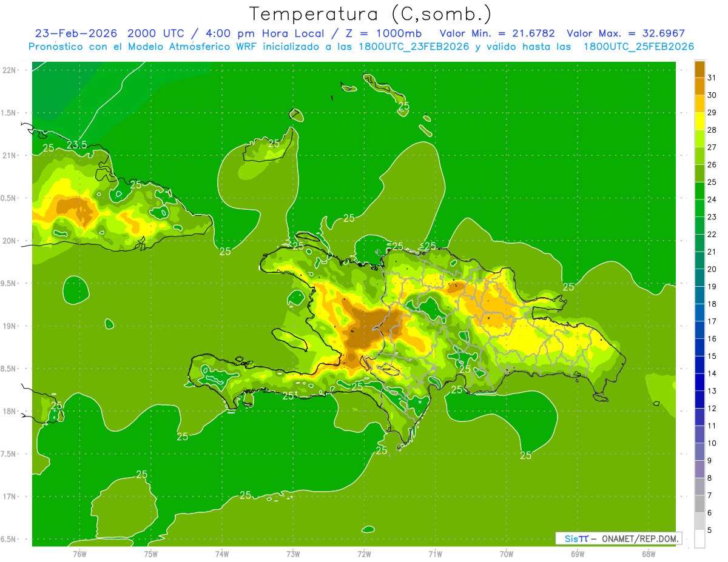
Task: Click the "18N" latitude axis label
Action: [x=9, y=412]
